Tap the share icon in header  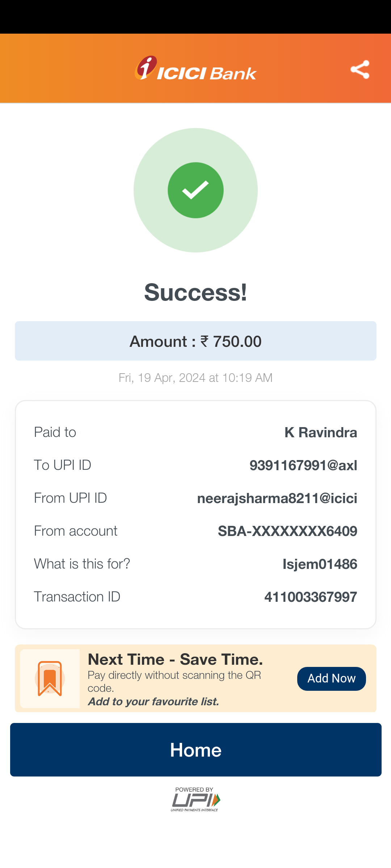360,69
